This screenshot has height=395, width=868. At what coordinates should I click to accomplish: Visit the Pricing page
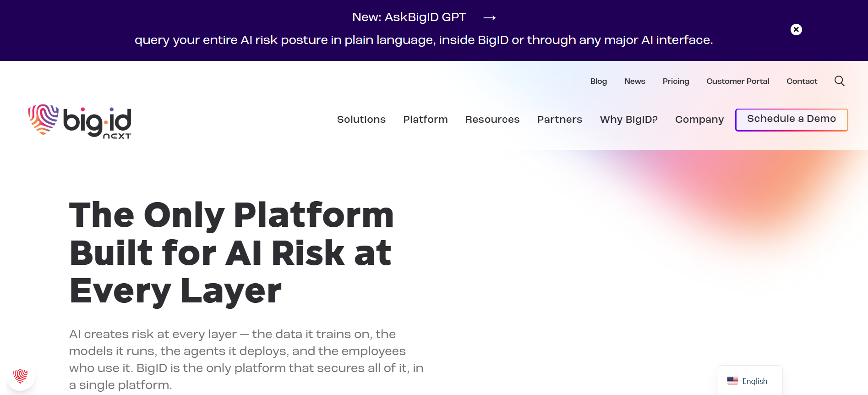[x=676, y=81]
